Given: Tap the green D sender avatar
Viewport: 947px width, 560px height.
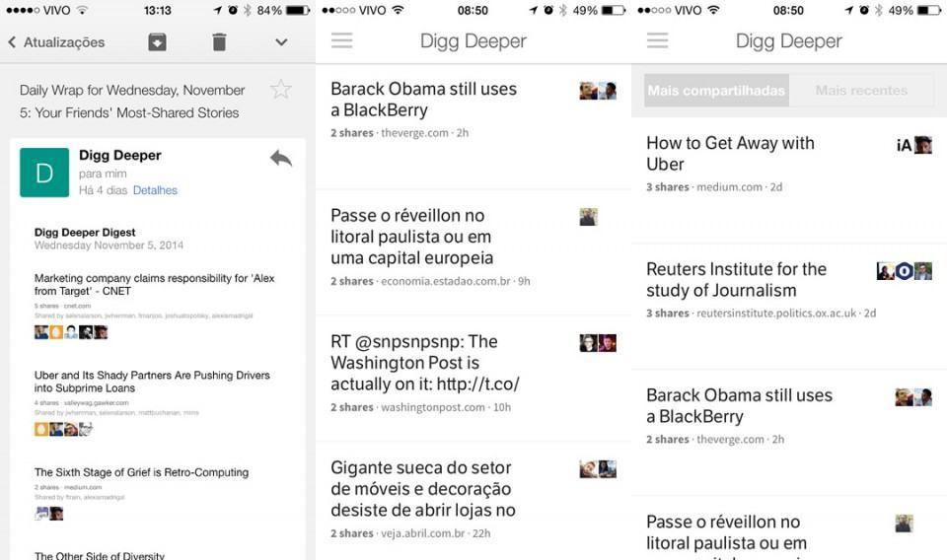Looking at the screenshot, I should click(44, 173).
